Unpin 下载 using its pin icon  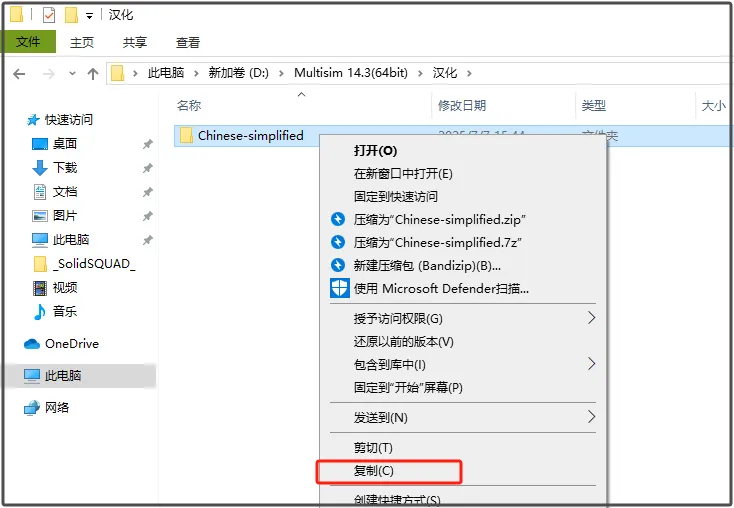148,168
